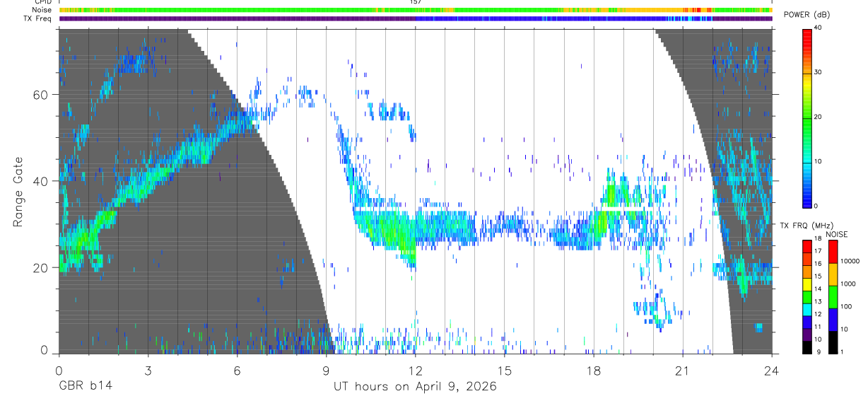This screenshot has height=401, width=868.
Task: Click the green 100-level segment of NOISE legend
Action: tap(833, 296)
